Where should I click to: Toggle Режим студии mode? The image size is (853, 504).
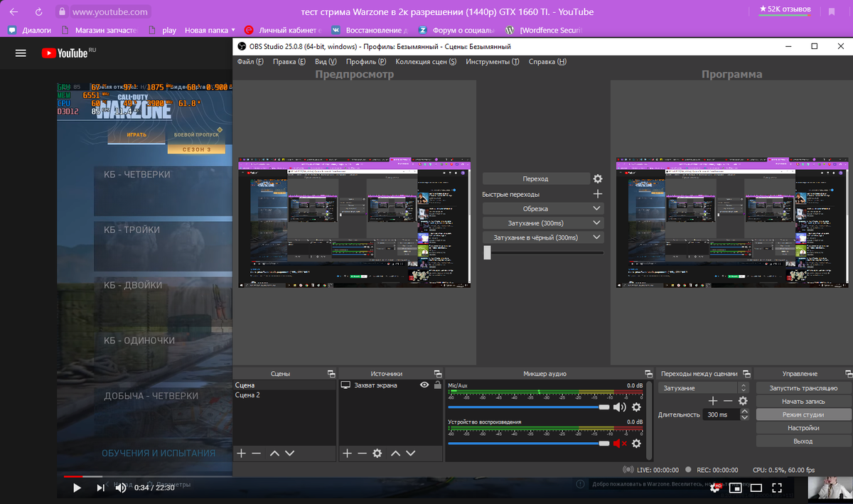(x=803, y=414)
